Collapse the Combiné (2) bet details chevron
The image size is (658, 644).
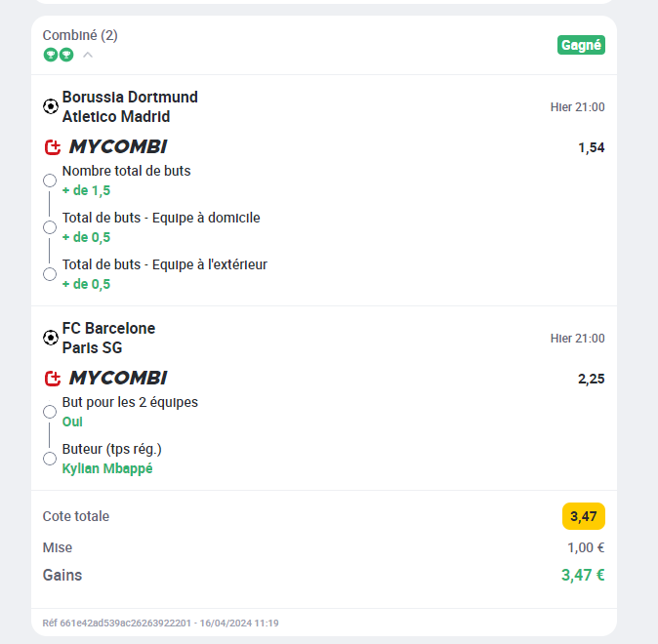coord(88,55)
